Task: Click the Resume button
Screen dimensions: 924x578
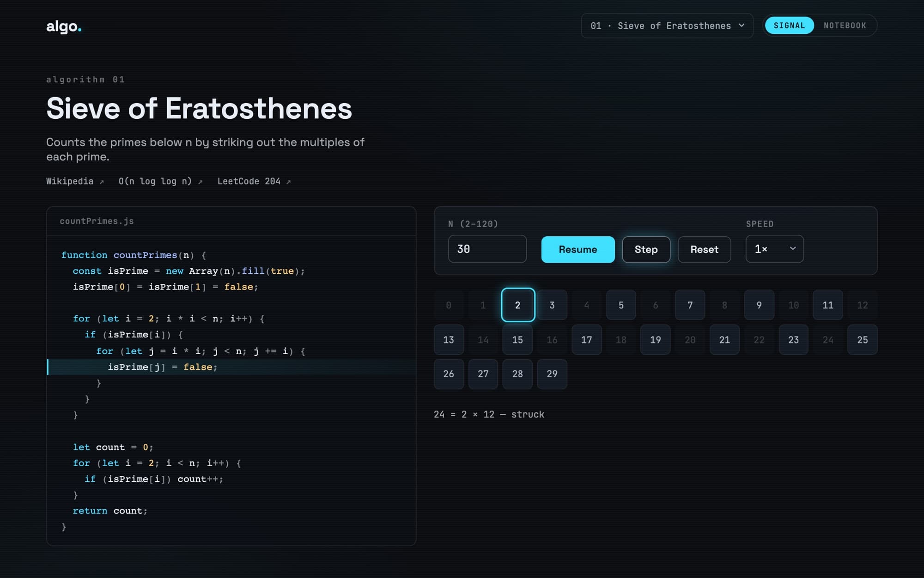Action: pyautogui.click(x=578, y=250)
